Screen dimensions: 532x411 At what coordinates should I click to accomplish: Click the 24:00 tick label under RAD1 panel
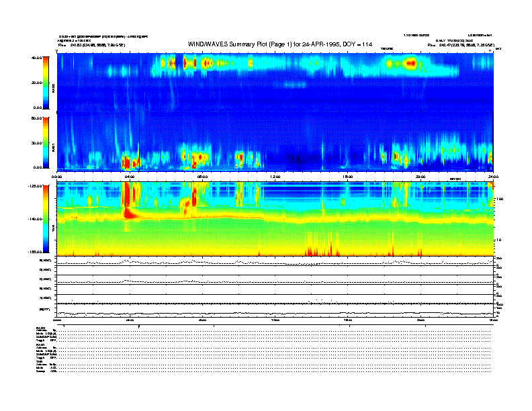pos(493,177)
